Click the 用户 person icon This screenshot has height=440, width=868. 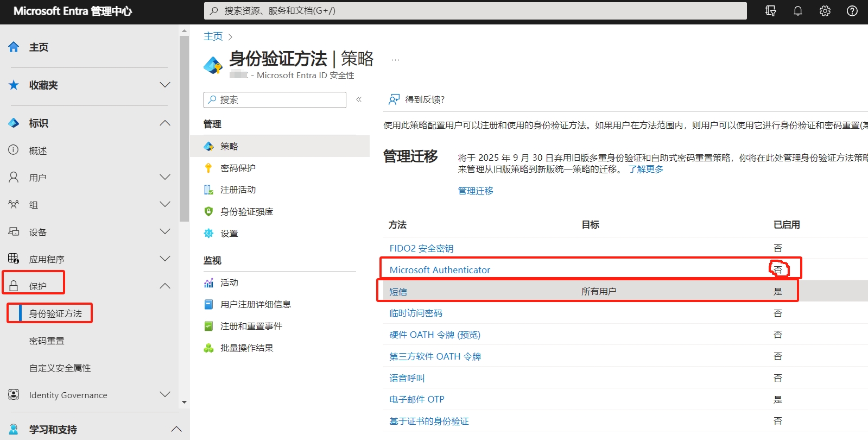click(14, 177)
